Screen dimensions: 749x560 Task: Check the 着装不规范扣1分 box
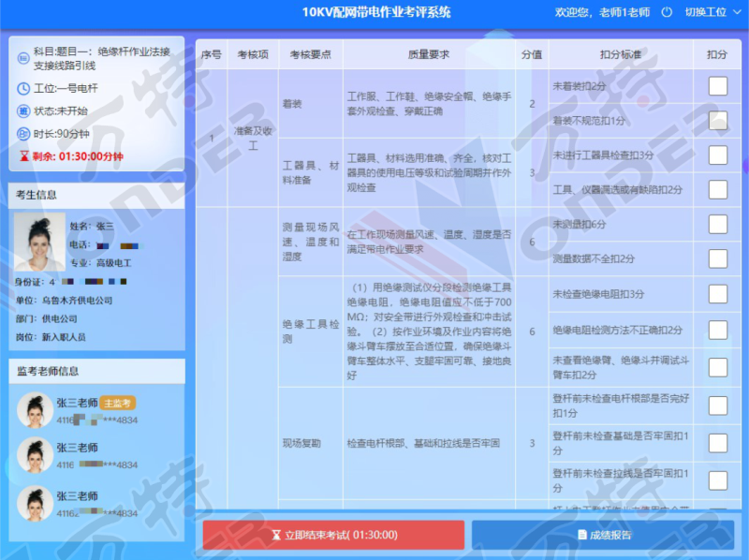(x=717, y=121)
